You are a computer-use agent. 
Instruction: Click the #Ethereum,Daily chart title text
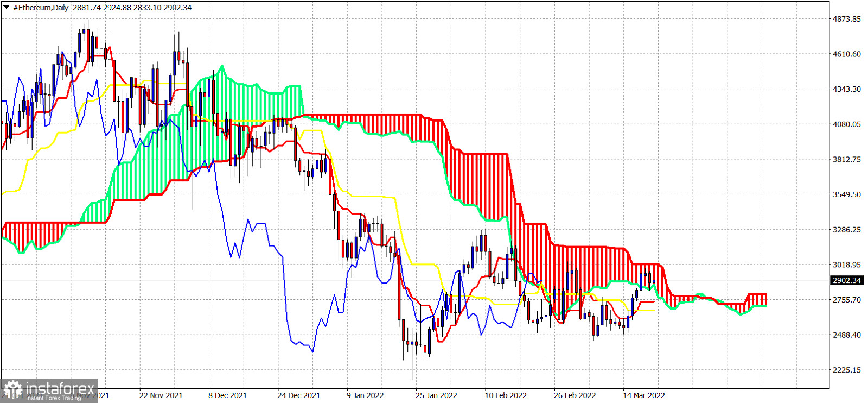(41, 8)
